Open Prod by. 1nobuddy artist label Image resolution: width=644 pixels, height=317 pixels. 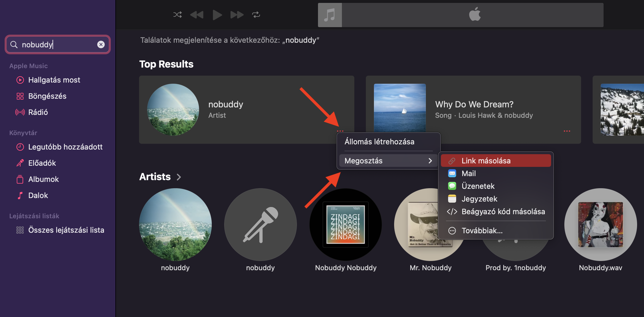point(516,268)
